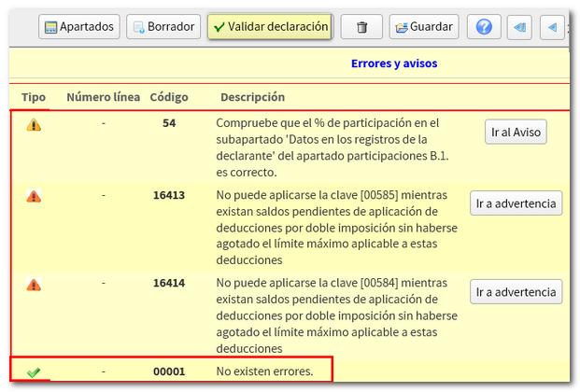Click the trash can delete icon
This screenshot has width=580, height=392.
click(361, 27)
